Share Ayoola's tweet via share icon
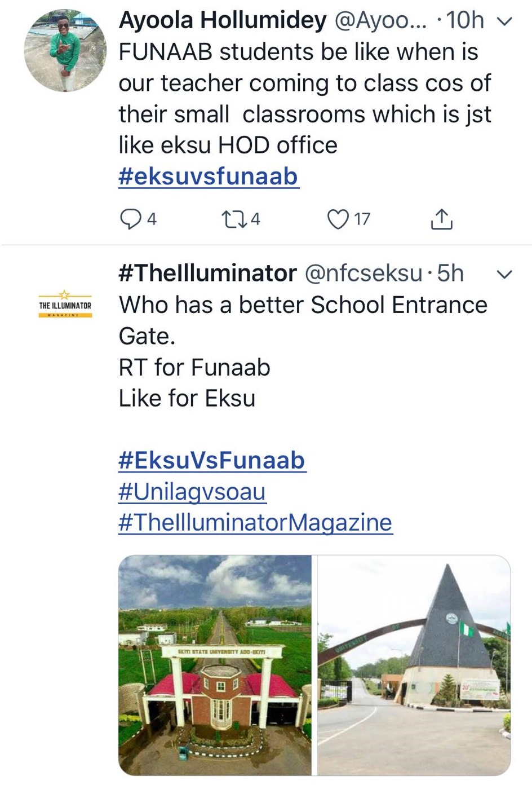Viewport: 532px width, 785px height. [x=441, y=219]
